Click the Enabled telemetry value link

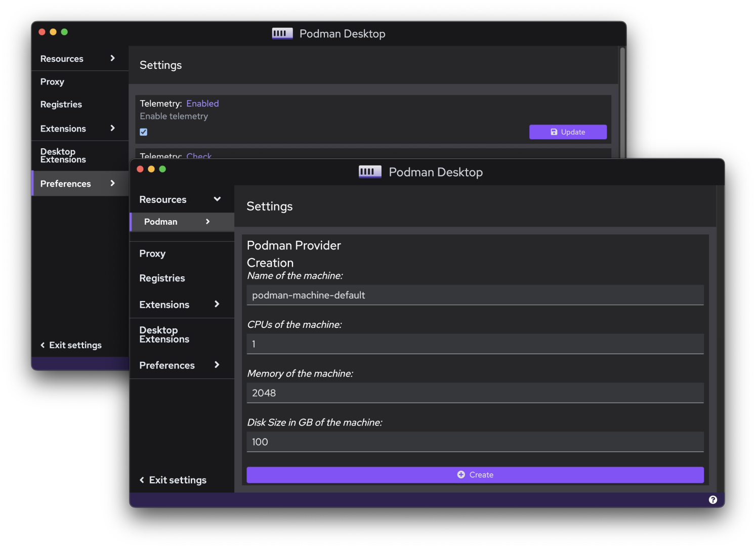(x=202, y=103)
